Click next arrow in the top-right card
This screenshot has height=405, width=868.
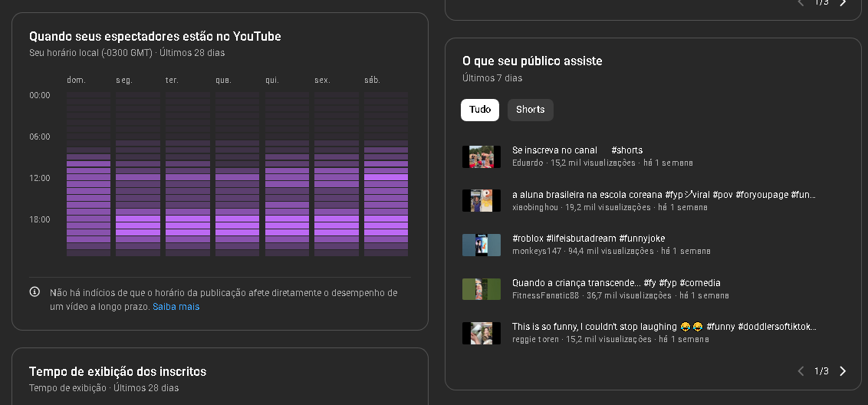843,3
